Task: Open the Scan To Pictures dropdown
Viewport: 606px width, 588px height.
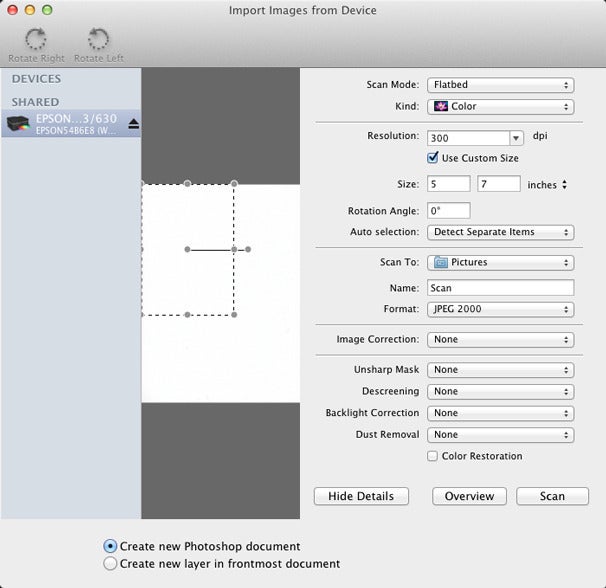Action: 500,262
